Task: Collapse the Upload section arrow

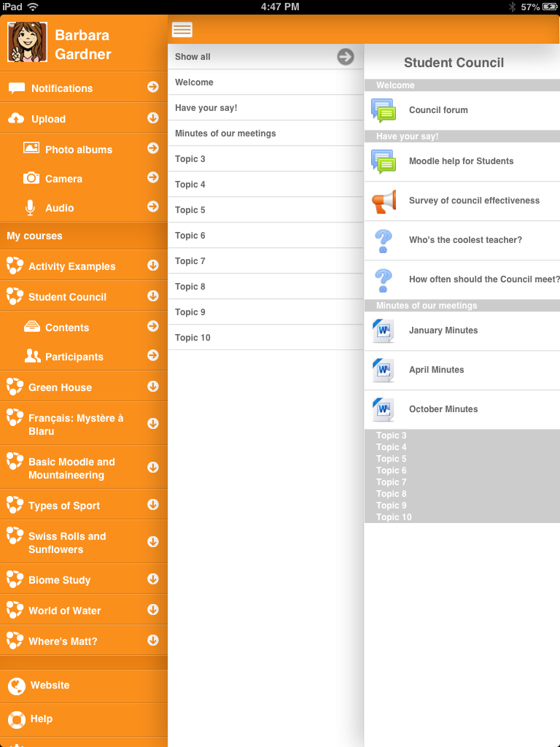Action: 153,117
